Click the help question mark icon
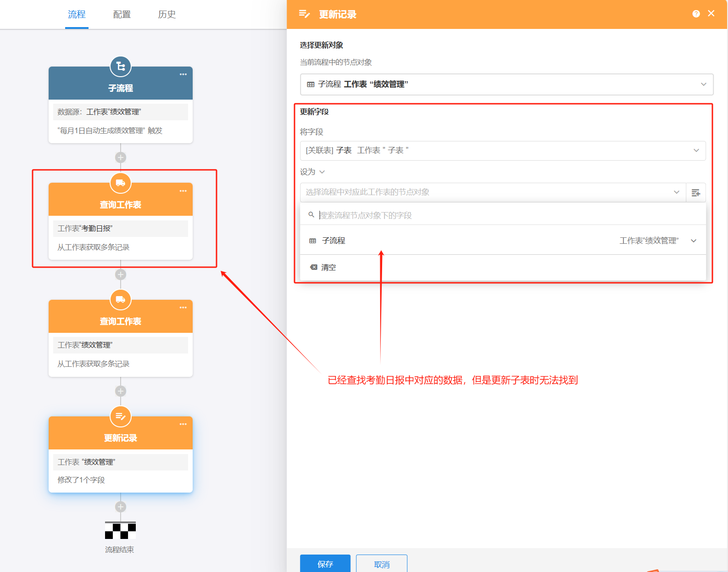728x572 pixels. coord(696,14)
